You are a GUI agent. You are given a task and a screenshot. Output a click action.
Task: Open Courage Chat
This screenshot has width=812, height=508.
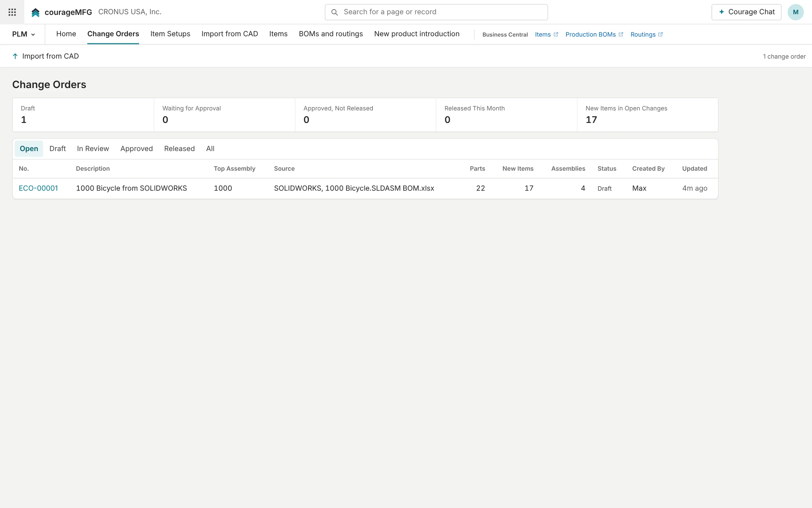(746, 12)
